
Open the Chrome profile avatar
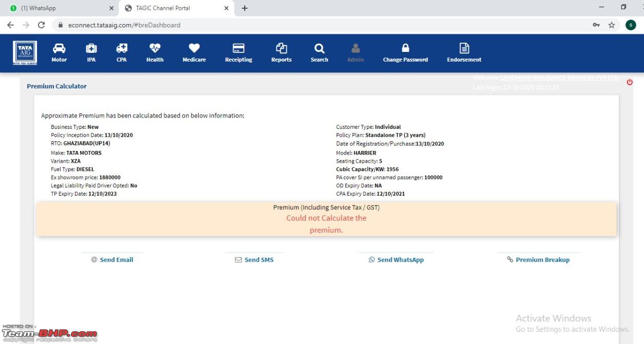[631, 25]
